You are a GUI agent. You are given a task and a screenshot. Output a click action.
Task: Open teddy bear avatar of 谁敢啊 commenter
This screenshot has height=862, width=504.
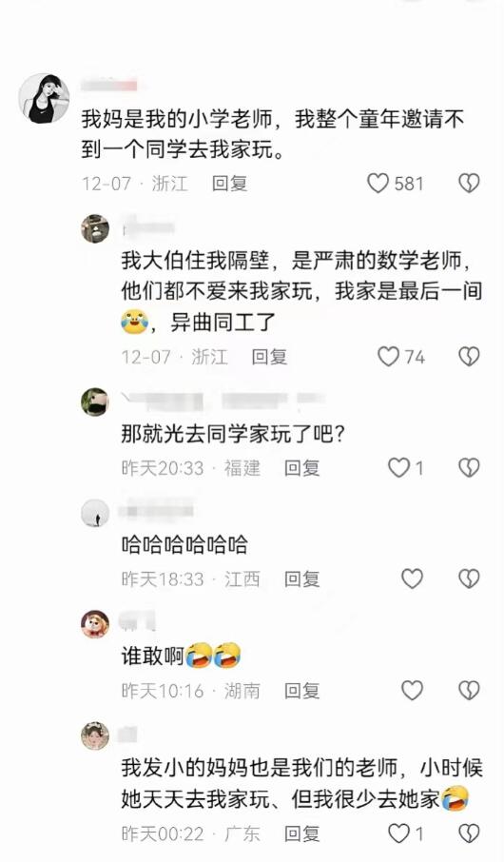pyautogui.click(x=95, y=624)
